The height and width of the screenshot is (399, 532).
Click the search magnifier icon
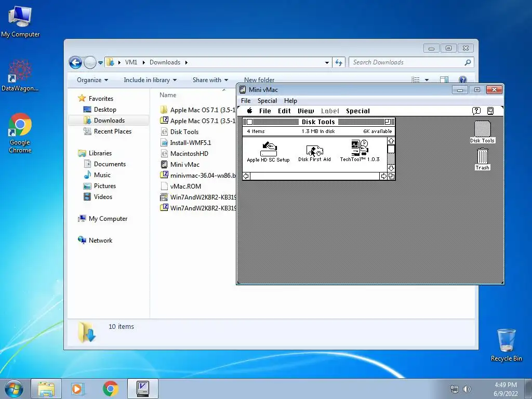coord(468,62)
